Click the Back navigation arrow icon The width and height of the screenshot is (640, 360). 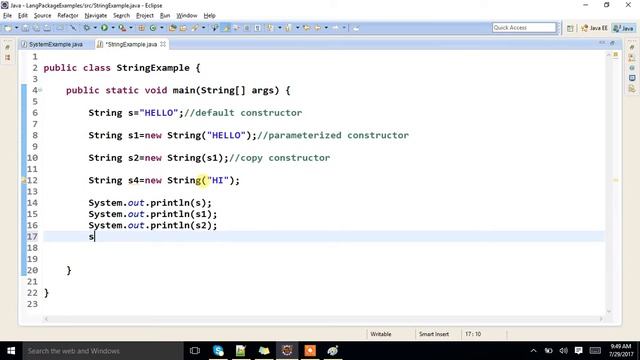pos(318,28)
